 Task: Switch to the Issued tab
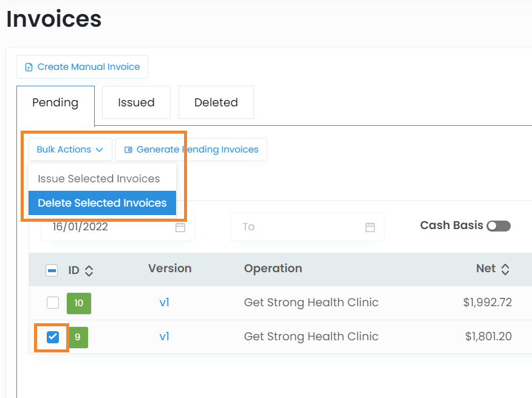click(x=136, y=103)
